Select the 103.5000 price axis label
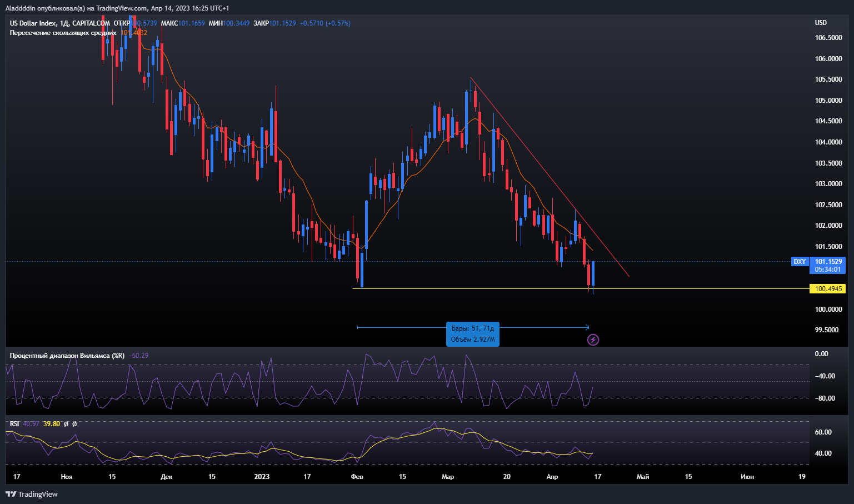This screenshot has height=504, width=854. 828,163
